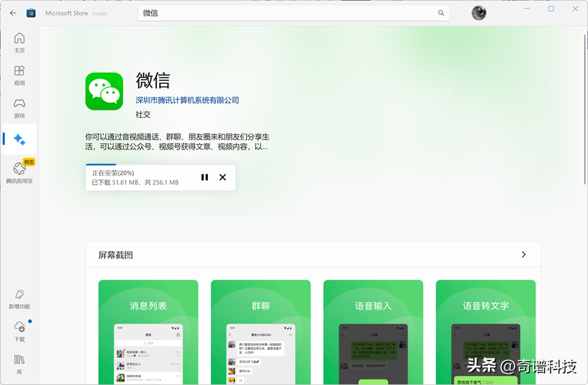Click the 社交 category label
This screenshot has height=385, width=588.
pos(143,114)
